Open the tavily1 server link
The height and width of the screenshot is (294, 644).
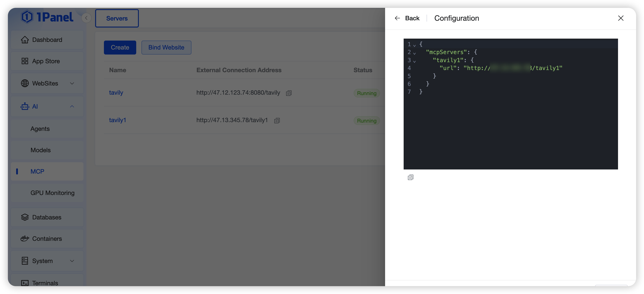(117, 120)
